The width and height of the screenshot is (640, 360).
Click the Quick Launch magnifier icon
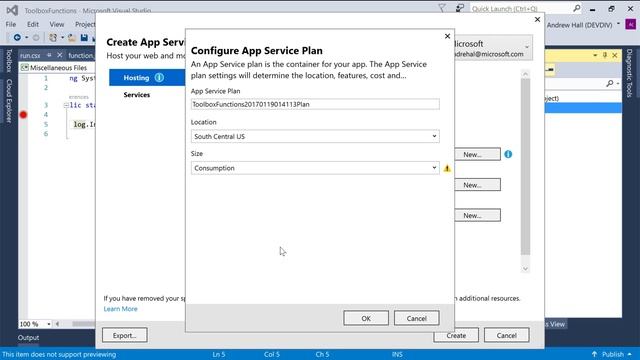577,8
